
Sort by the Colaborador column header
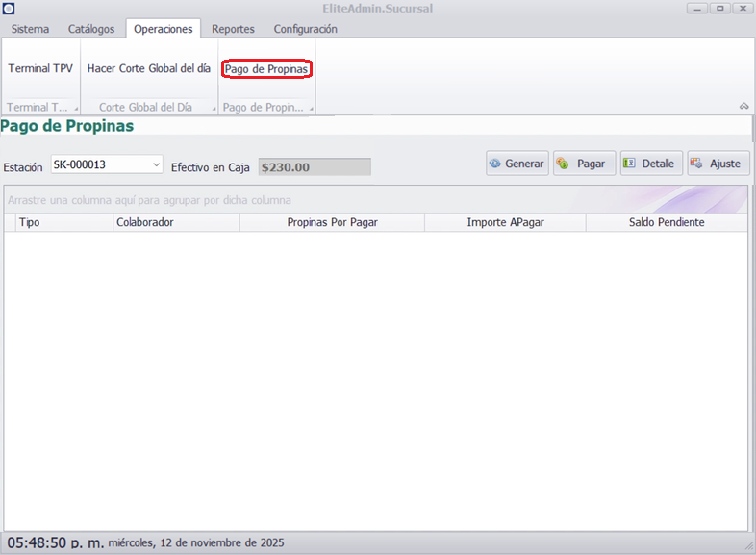point(175,222)
